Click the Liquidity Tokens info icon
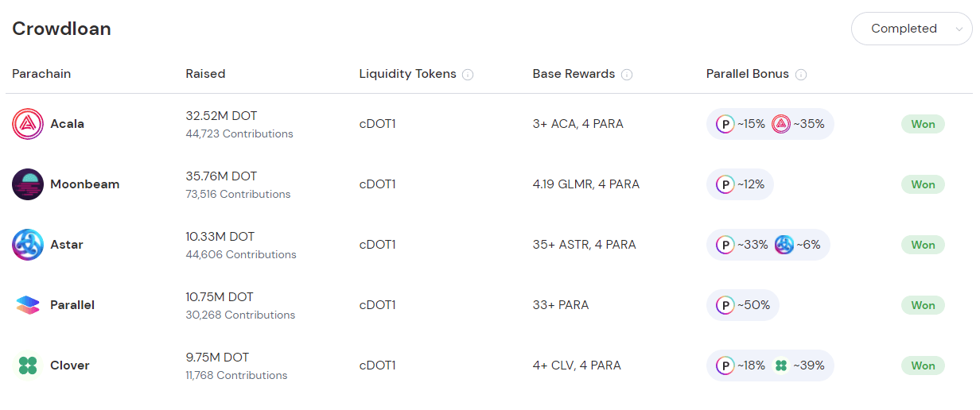This screenshot has width=980, height=410. (x=468, y=75)
